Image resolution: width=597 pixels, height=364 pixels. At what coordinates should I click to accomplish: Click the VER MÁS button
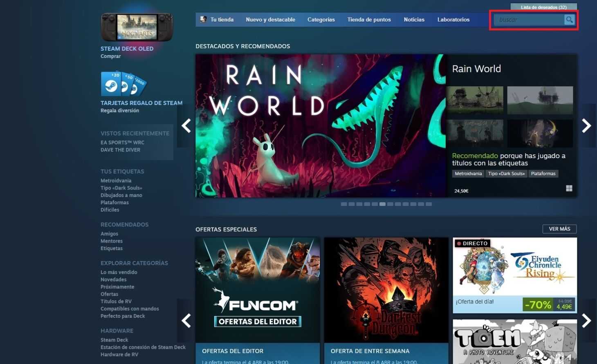(559, 229)
